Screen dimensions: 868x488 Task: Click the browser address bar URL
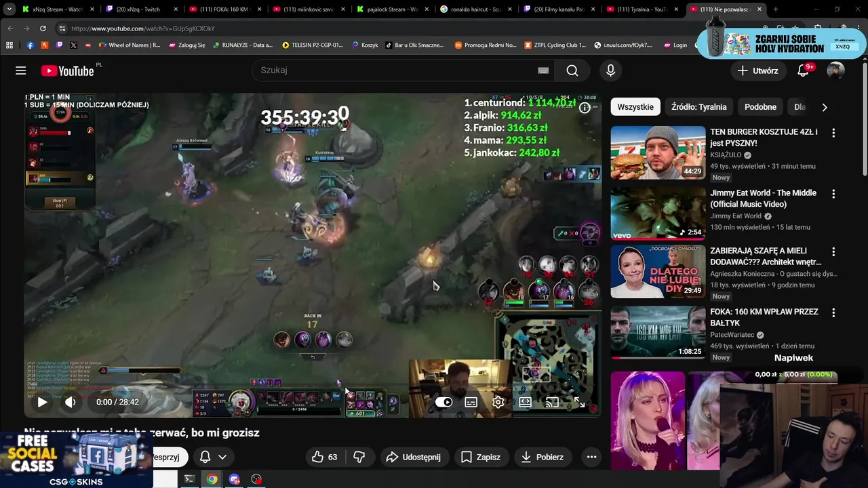tap(142, 28)
